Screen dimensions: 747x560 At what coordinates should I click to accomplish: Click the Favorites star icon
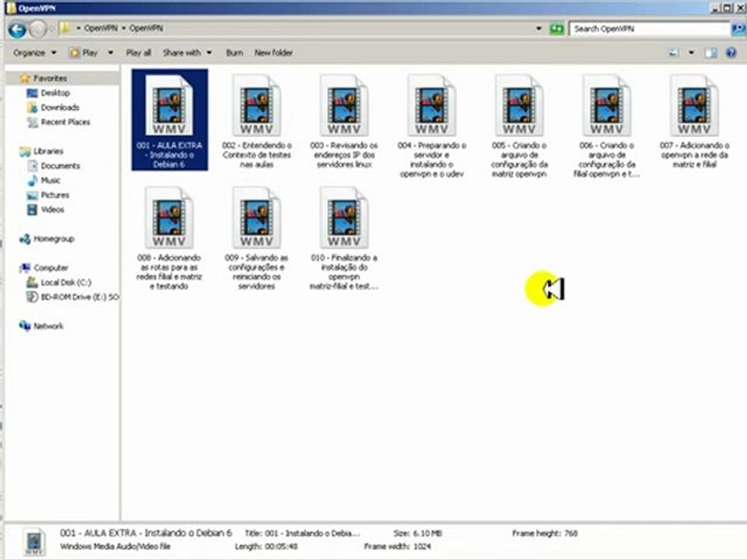pyautogui.click(x=25, y=78)
